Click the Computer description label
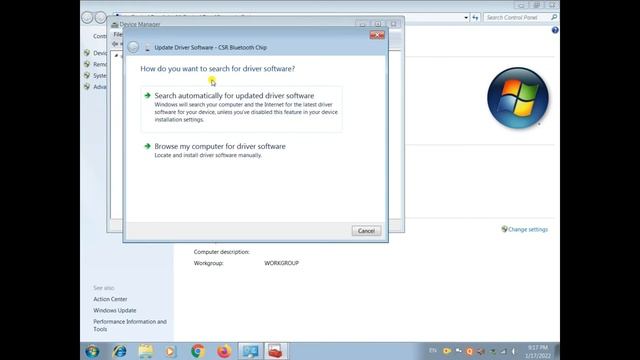 (221, 252)
